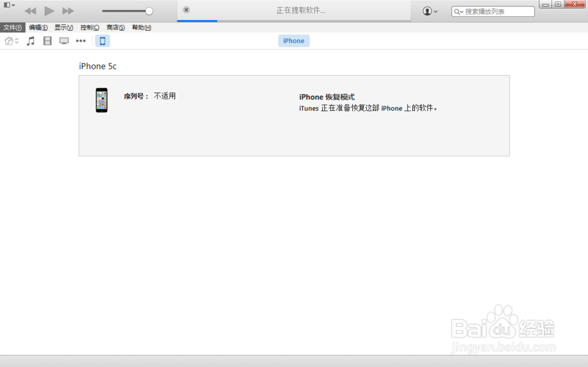Viewport: 588px width, 367px height.
Task: Click the volume slider knob
Action: click(x=149, y=11)
